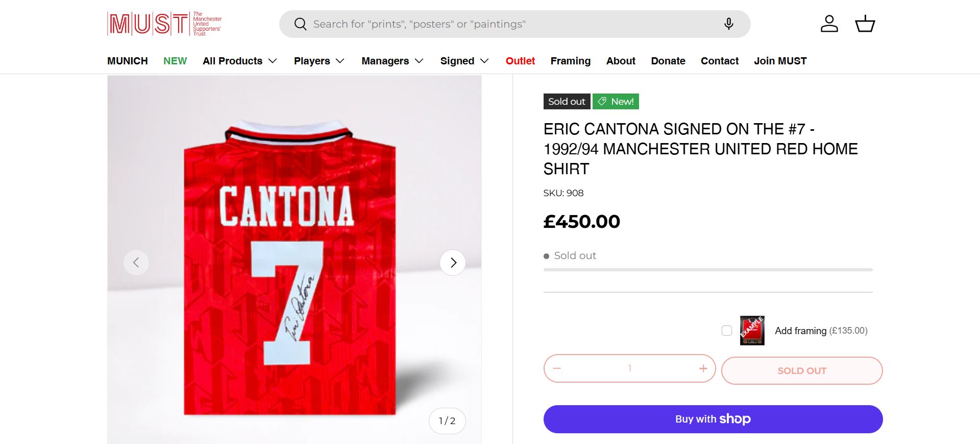The height and width of the screenshot is (444, 980).
Task: Go to the next product image arrow
Action: (453, 263)
